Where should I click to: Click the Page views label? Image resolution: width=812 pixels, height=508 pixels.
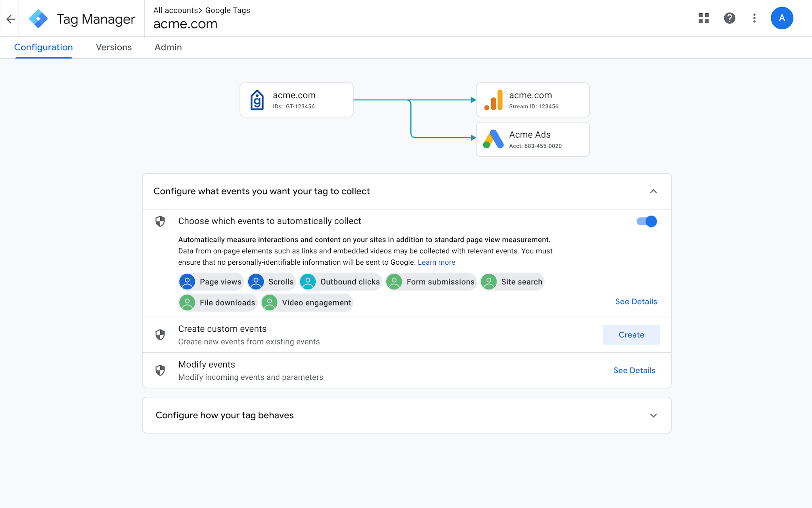click(x=220, y=282)
